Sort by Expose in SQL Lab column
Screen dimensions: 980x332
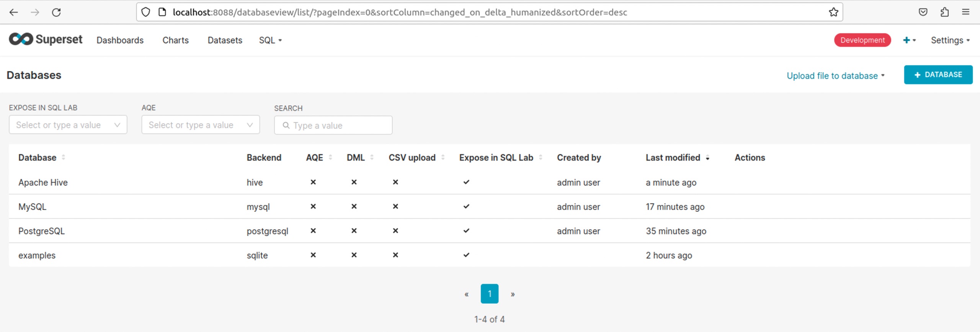tap(540, 158)
